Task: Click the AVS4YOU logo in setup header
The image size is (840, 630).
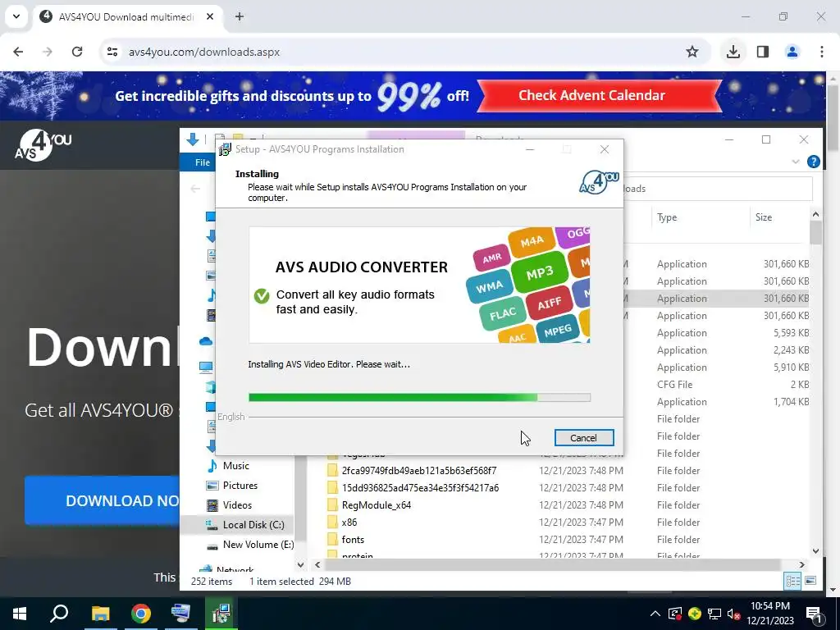Action: (x=599, y=182)
